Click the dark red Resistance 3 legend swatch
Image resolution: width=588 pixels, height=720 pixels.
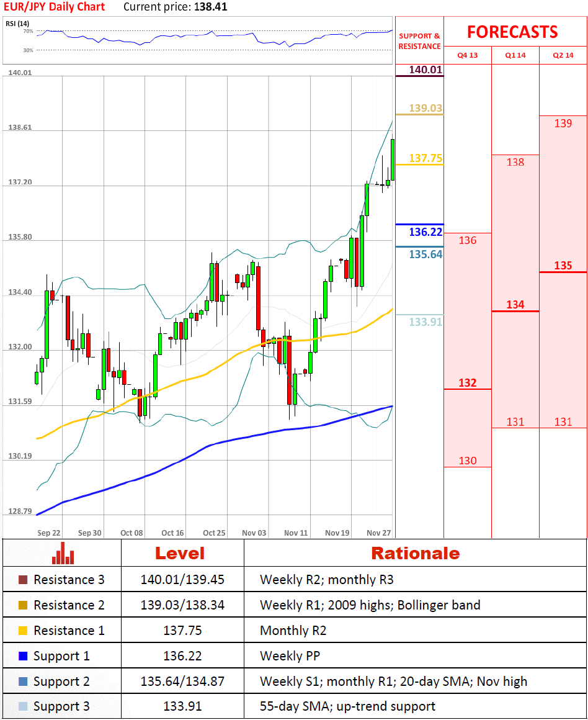[x=24, y=580]
